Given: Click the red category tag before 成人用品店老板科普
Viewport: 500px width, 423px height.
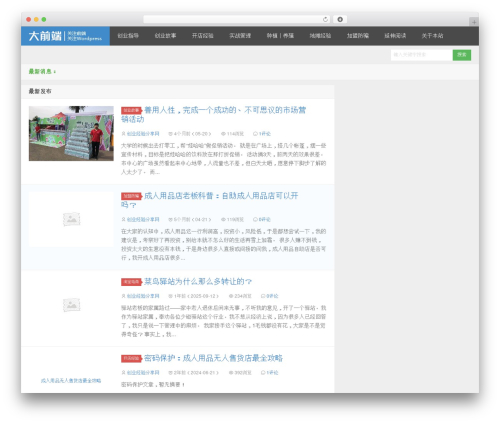Looking at the screenshot, I should click(x=131, y=196).
